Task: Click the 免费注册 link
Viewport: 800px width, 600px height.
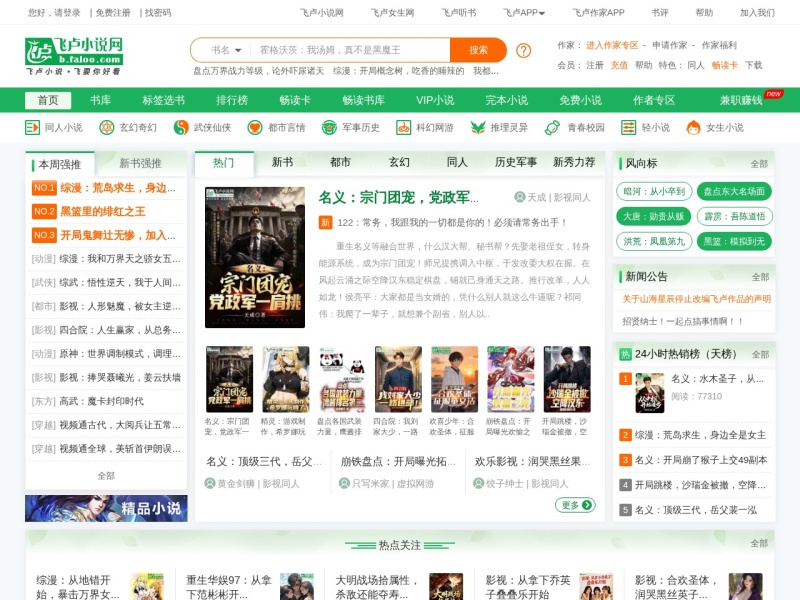Action: coord(113,13)
